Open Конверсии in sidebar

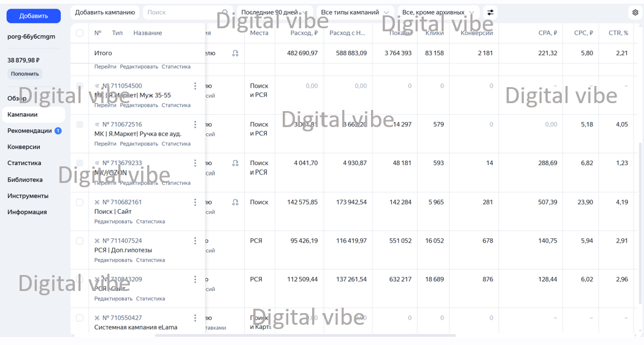pyautogui.click(x=24, y=147)
